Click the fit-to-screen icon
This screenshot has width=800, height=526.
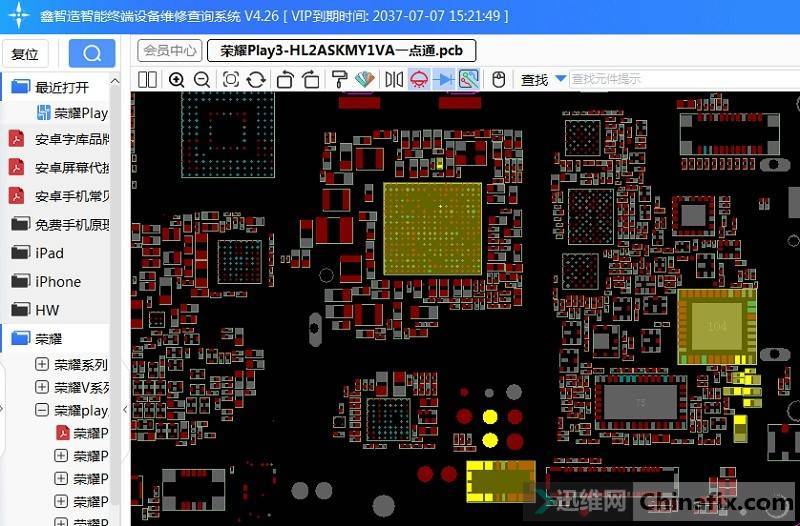tap(231, 79)
